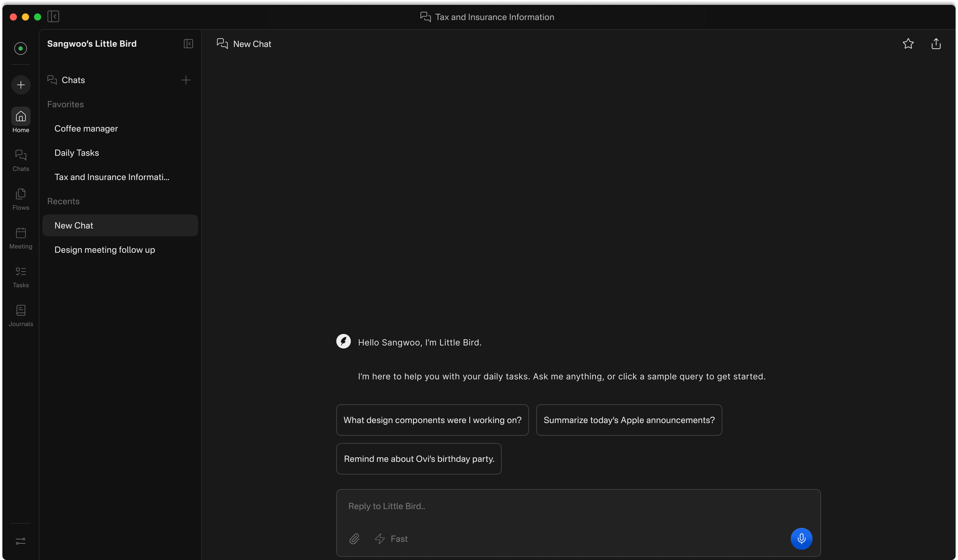Click "Summarize today's Apple announcements?" suggestion

tap(629, 420)
